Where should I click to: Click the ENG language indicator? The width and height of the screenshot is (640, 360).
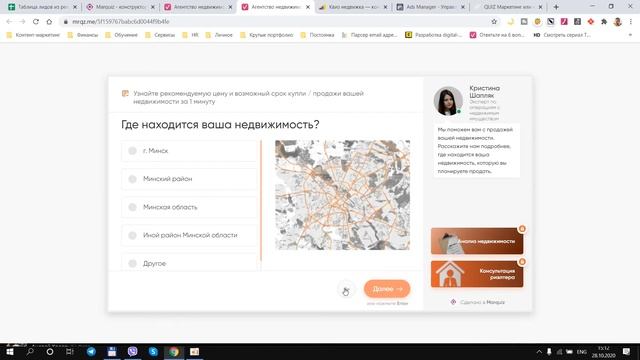click(x=582, y=352)
